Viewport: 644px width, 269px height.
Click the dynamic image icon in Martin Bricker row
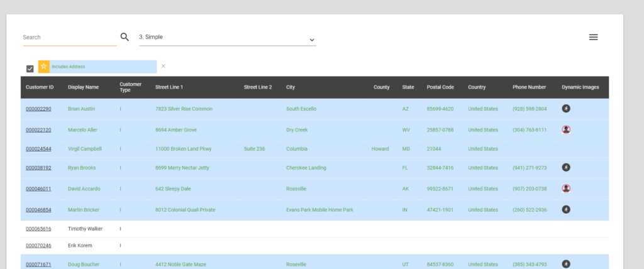pyautogui.click(x=566, y=209)
